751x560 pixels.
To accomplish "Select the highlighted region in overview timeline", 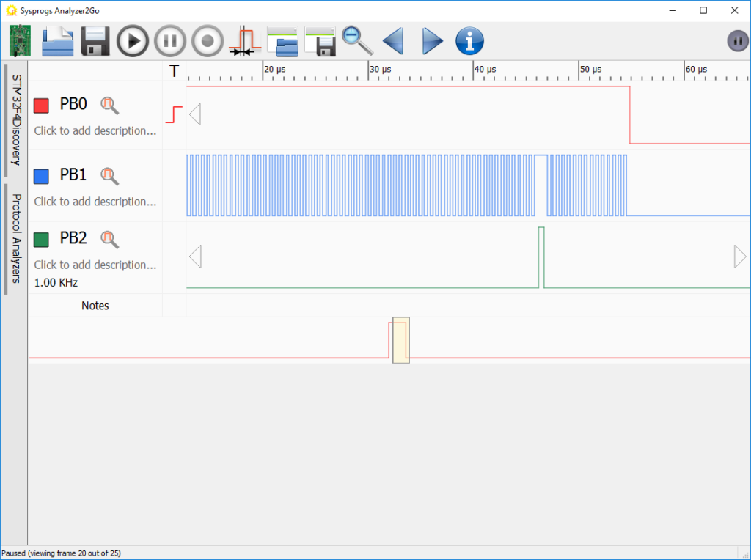I will tap(400, 340).
